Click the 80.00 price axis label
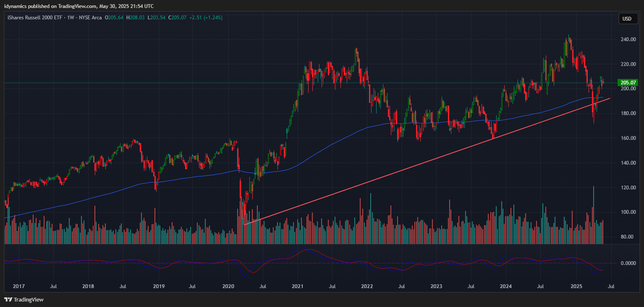This screenshot has width=644, height=307. click(627, 237)
